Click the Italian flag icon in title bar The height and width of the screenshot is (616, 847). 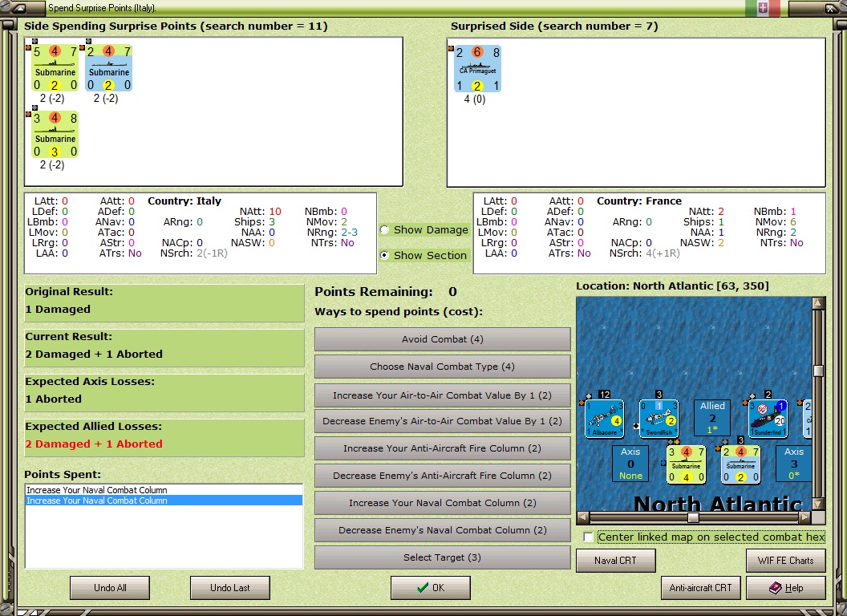point(762,8)
